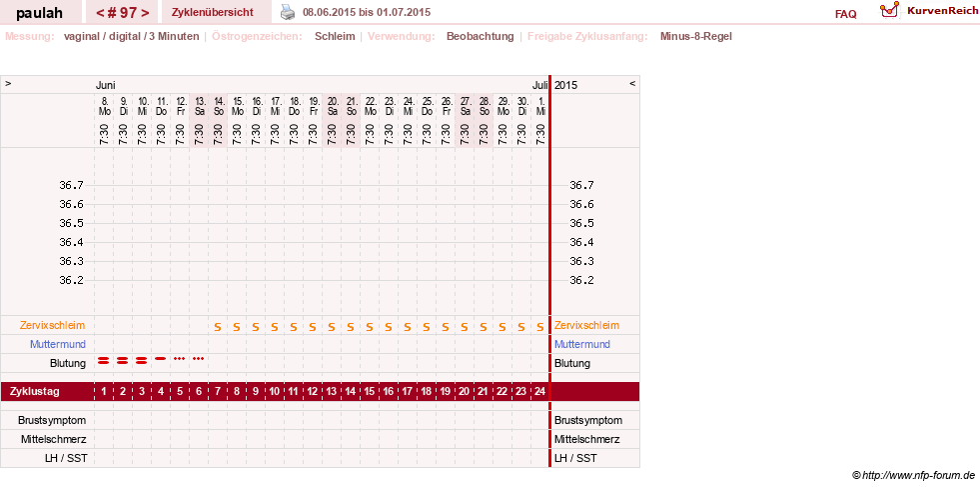Click the 1. Mi date column header
The width and height of the screenshot is (980, 487).
point(540,106)
